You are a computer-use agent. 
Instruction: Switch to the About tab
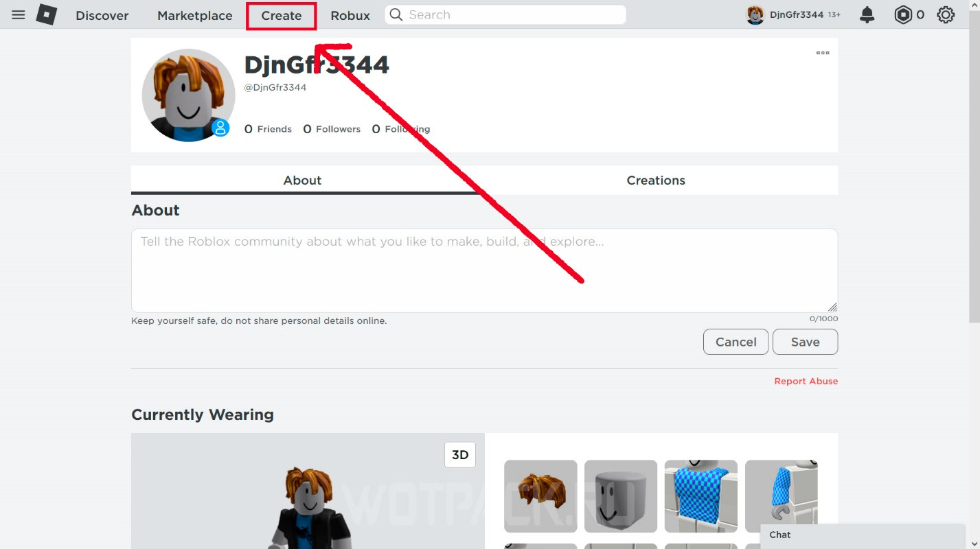302,180
